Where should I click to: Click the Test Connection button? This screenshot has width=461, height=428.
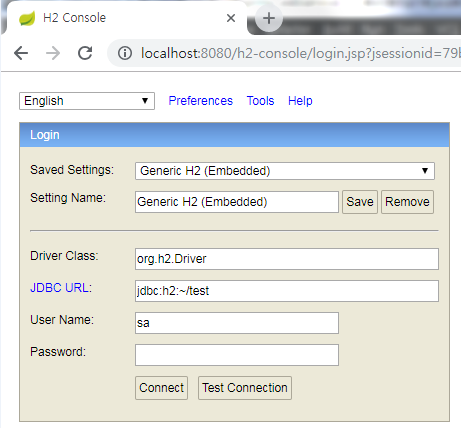245,388
